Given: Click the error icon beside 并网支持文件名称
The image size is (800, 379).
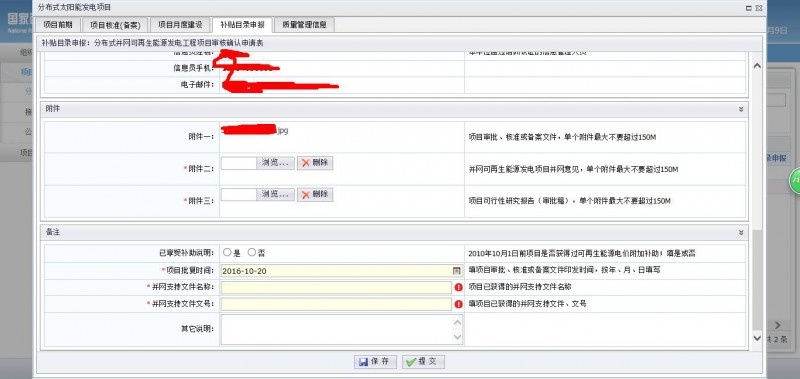Looking at the screenshot, I should point(459,288).
